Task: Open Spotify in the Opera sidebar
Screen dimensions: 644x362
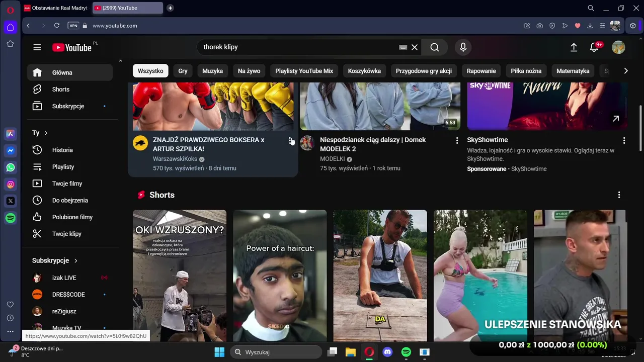Action: click(10, 218)
